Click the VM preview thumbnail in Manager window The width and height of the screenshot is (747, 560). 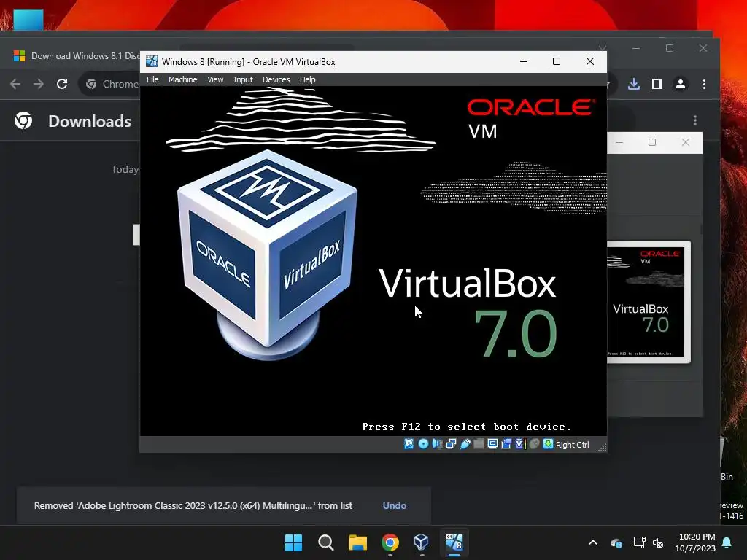[x=646, y=303]
